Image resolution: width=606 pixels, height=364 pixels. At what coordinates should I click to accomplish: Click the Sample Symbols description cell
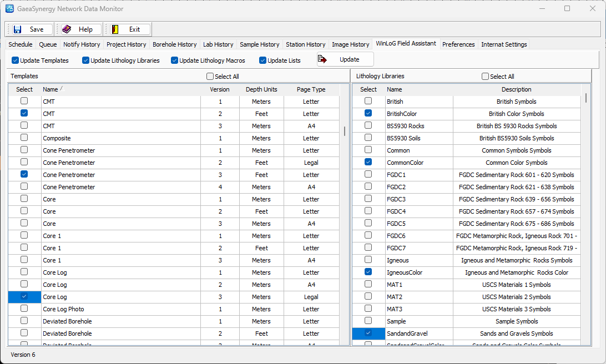[x=516, y=321]
